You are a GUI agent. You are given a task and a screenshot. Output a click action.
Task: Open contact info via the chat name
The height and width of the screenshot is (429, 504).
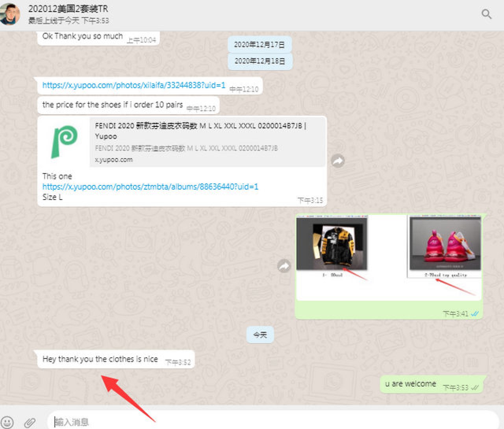[68, 9]
